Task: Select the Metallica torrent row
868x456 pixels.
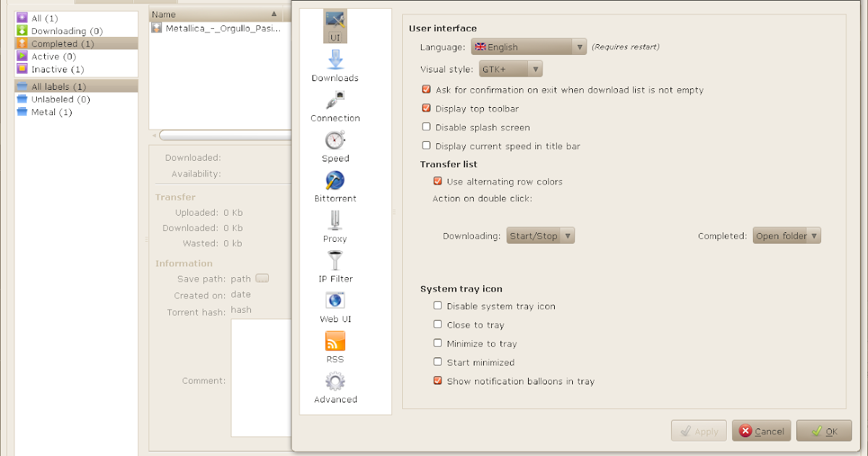Action: pos(220,28)
